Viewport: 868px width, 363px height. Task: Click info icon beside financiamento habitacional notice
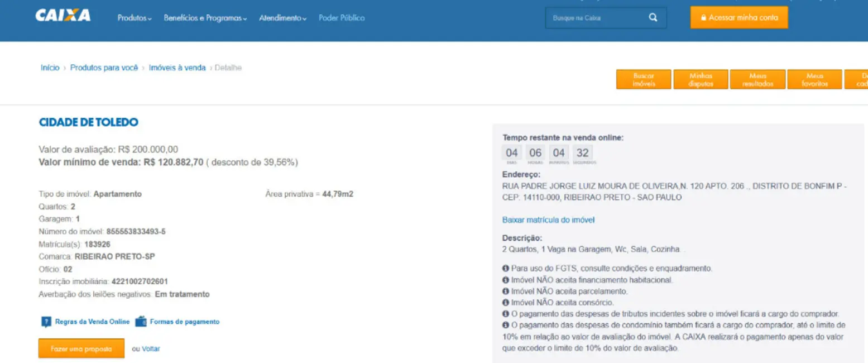[506, 280]
